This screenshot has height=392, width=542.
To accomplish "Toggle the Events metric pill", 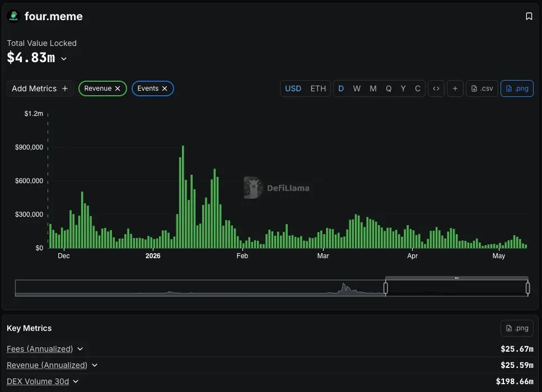I will 152,88.
